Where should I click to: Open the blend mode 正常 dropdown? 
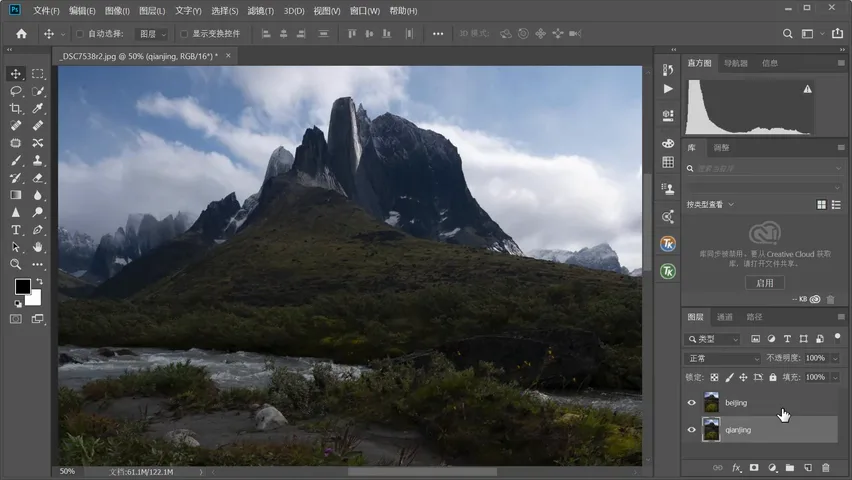(723, 358)
